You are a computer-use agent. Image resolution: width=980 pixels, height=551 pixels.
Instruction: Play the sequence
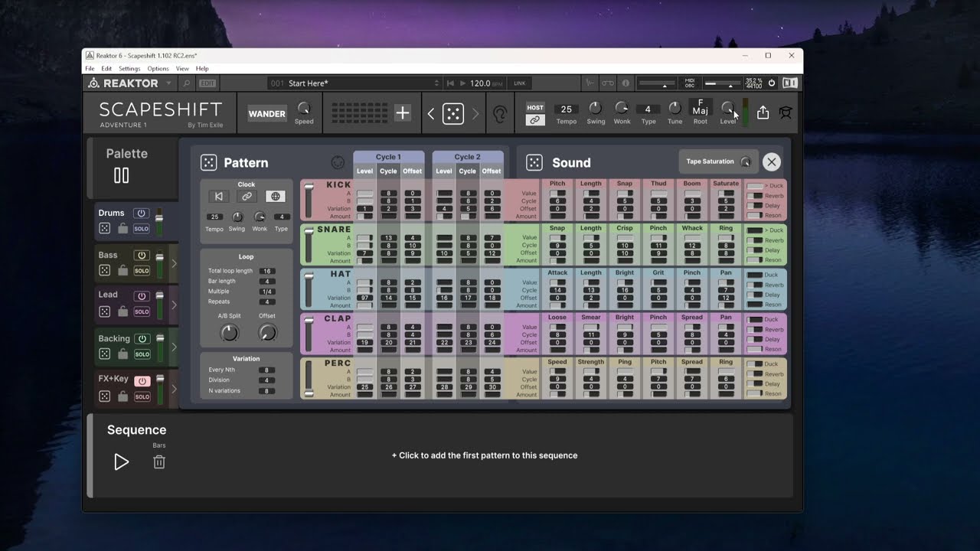pos(121,461)
